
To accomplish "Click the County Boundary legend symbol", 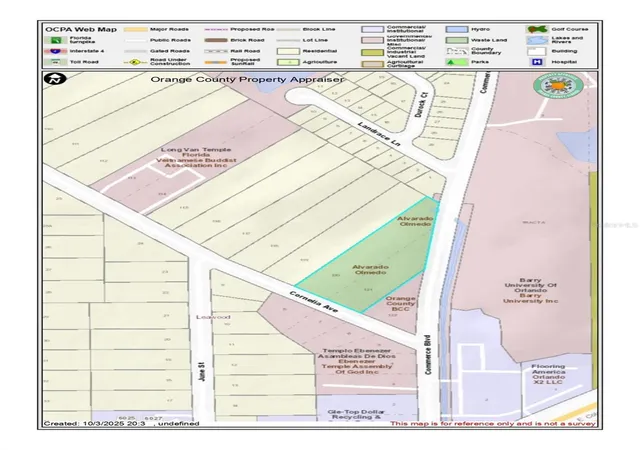I will [457, 51].
